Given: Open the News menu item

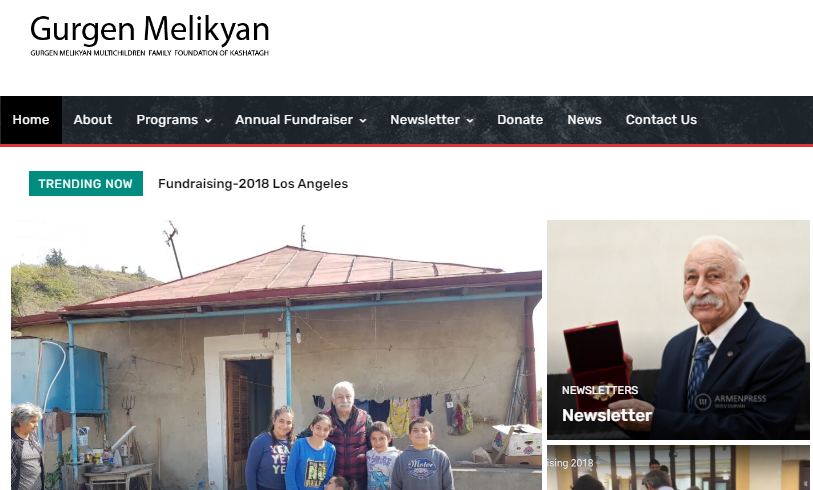Looking at the screenshot, I should [584, 120].
